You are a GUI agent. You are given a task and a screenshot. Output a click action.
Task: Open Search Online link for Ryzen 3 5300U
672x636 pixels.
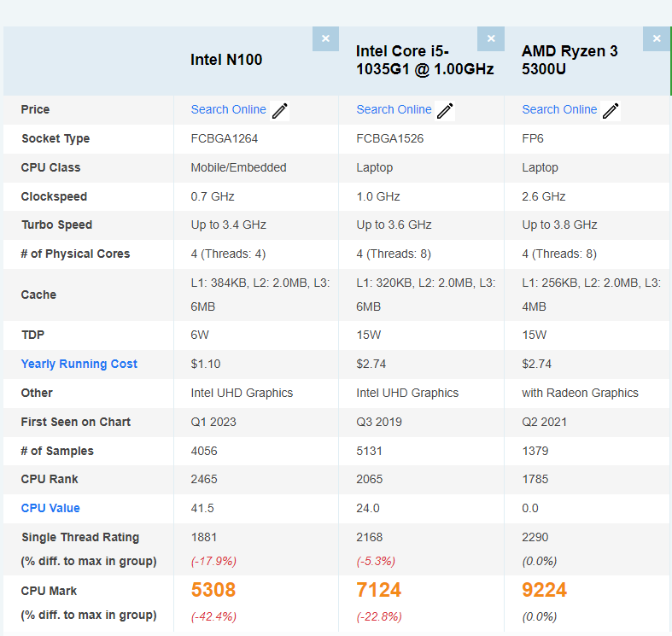(559, 110)
